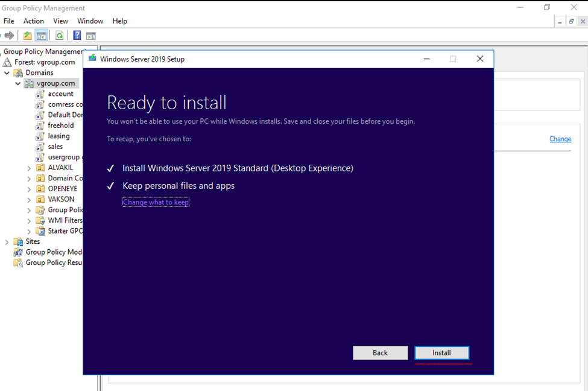Viewport: 588px width, 391px height.
Task: Click the Forward arrow toolbar icon
Action: pos(9,36)
